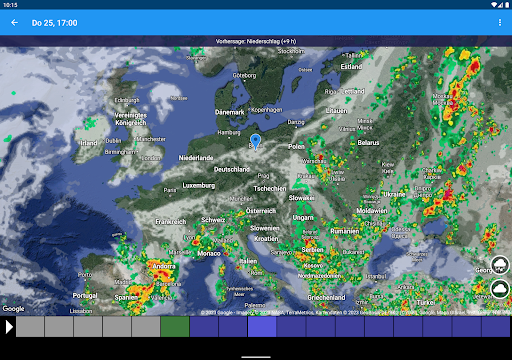Tap the Vorhersage: Niederschlag forecast banner
512x360 pixels.
tap(256, 41)
